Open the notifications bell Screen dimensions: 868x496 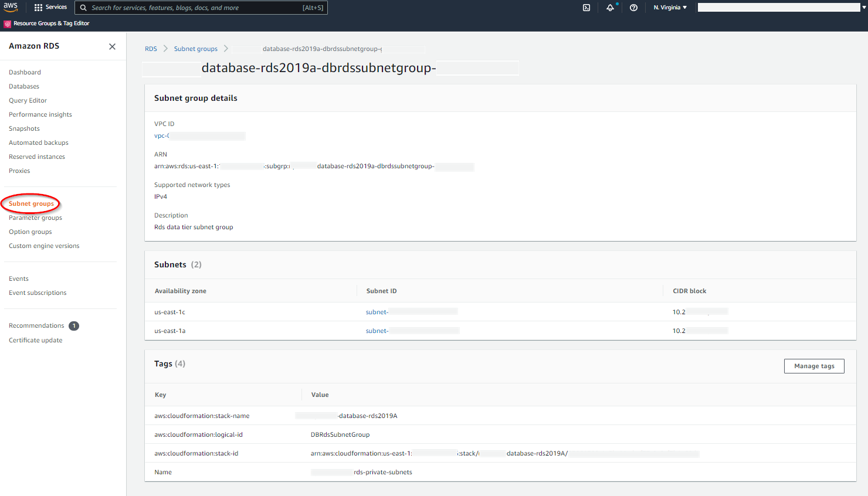[x=611, y=8]
